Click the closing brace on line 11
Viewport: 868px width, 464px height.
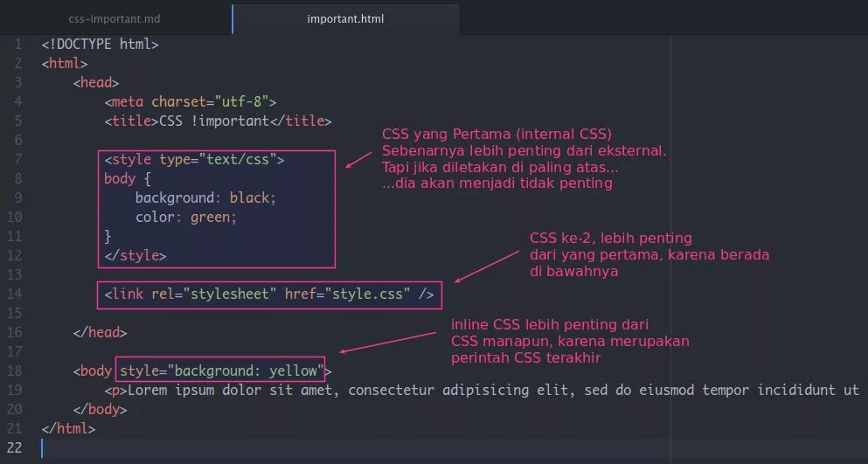(108, 237)
